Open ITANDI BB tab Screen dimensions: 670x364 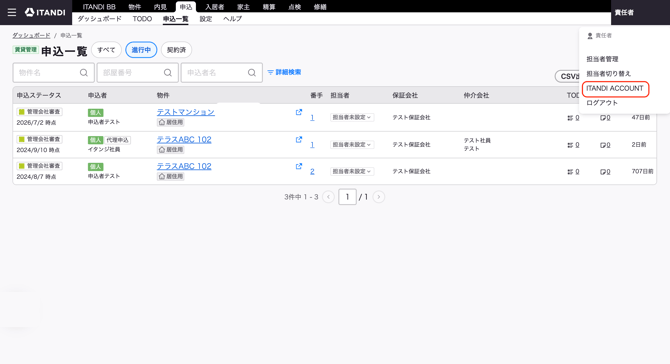(x=99, y=7)
